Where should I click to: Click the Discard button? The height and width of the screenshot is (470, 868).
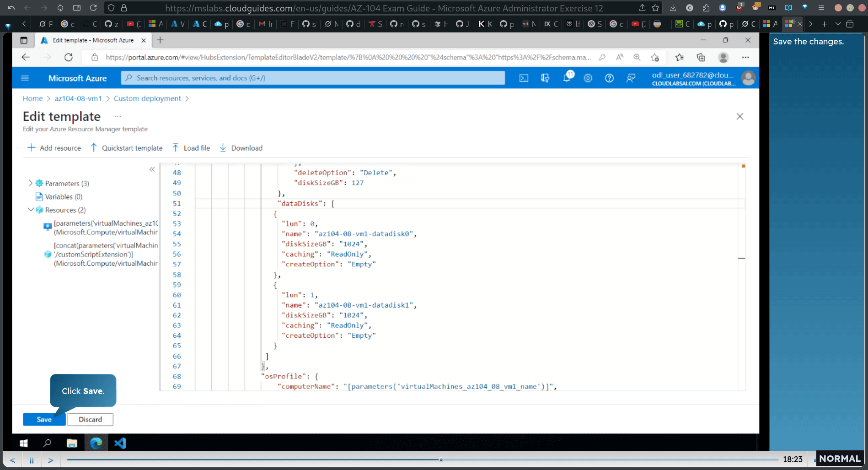90,419
